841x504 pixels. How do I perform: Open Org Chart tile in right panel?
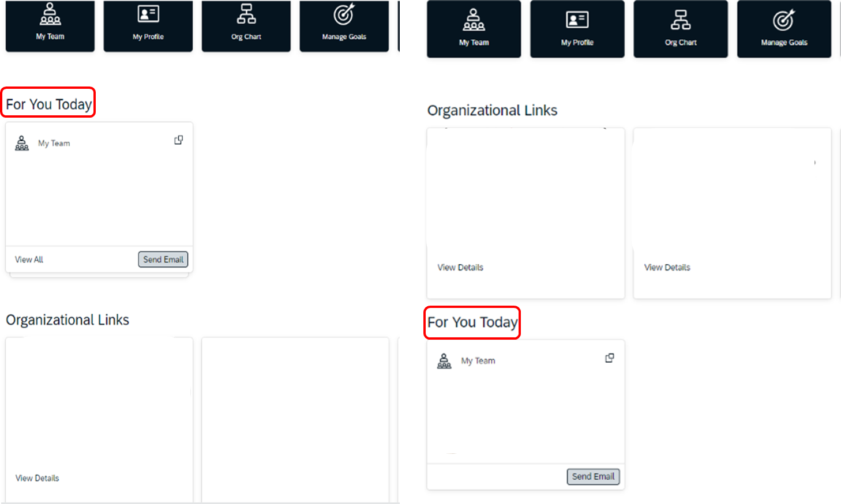[x=681, y=29]
